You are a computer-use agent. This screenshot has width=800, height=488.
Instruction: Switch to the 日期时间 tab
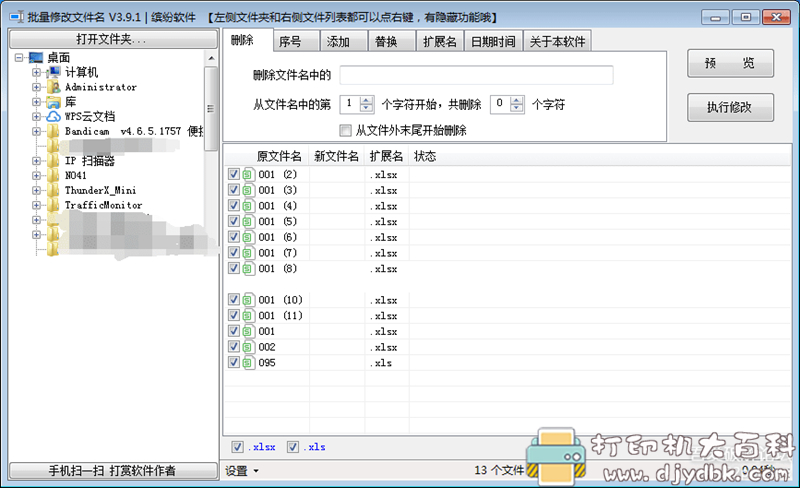tap(493, 41)
